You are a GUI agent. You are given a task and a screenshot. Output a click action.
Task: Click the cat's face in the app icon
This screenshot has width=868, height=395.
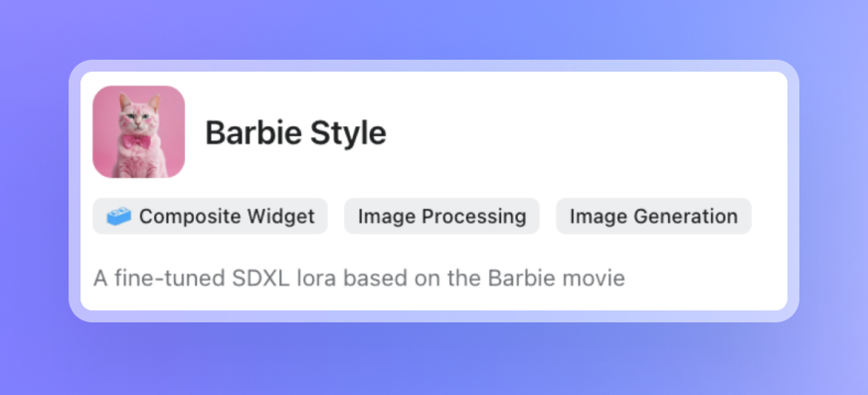pyautogui.click(x=139, y=114)
